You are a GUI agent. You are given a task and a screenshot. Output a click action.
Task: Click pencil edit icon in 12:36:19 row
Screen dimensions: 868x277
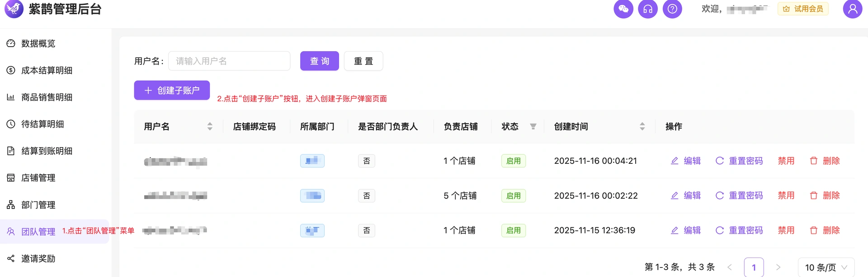pyautogui.click(x=675, y=230)
